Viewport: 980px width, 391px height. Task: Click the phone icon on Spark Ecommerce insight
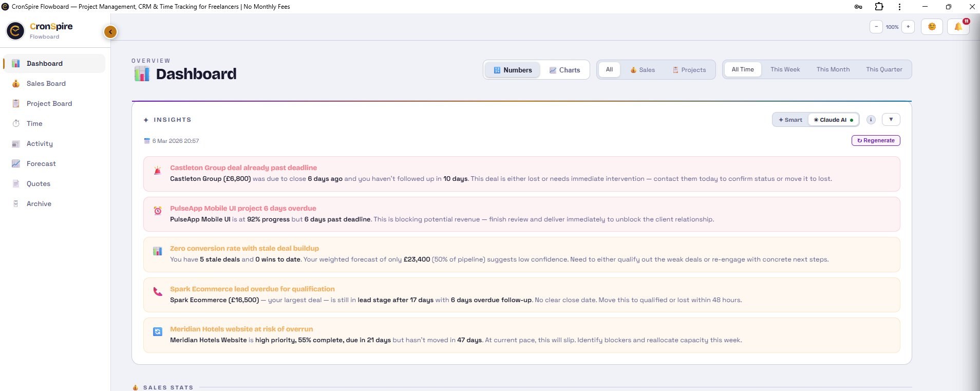point(158,291)
